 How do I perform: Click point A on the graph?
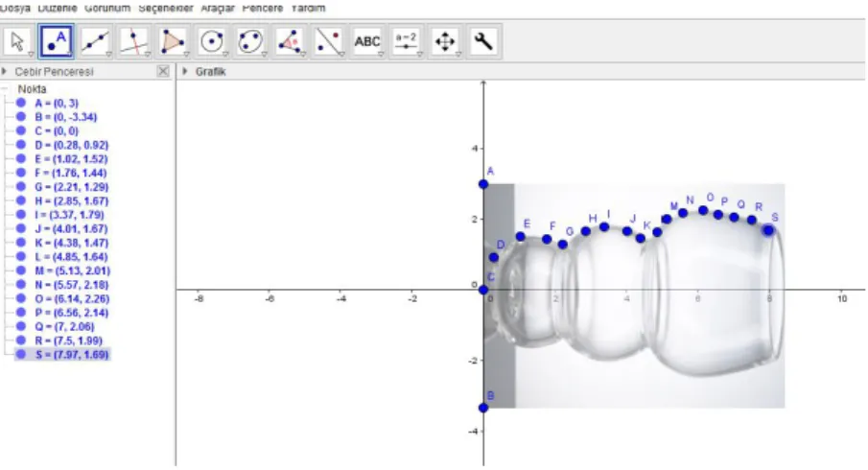(x=483, y=184)
